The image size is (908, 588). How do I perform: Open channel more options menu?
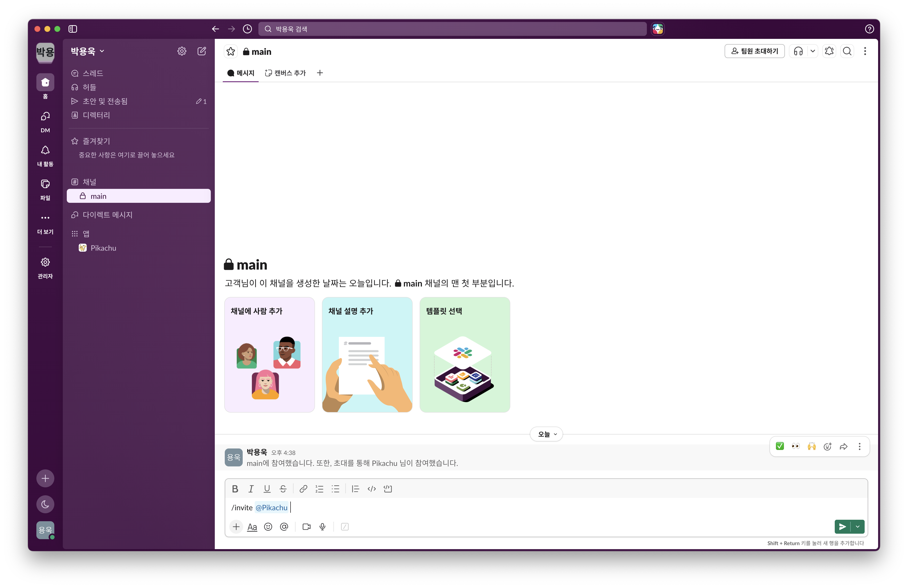click(x=865, y=51)
